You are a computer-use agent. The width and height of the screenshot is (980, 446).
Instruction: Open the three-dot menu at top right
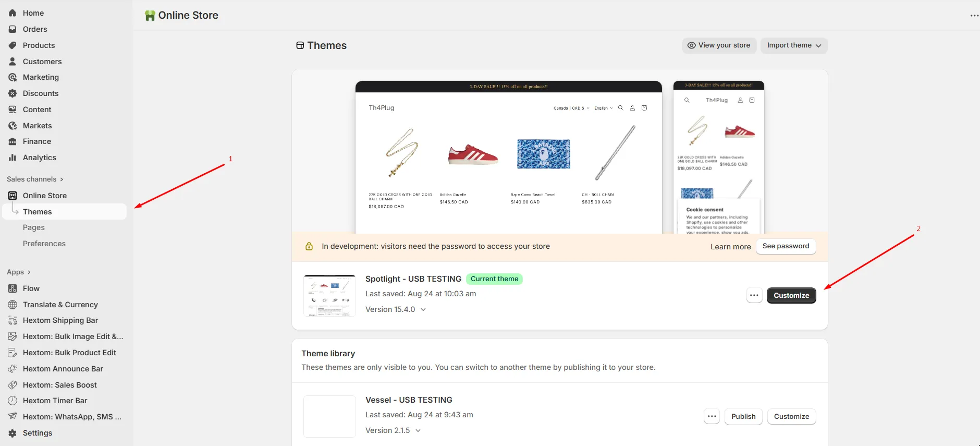click(974, 16)
